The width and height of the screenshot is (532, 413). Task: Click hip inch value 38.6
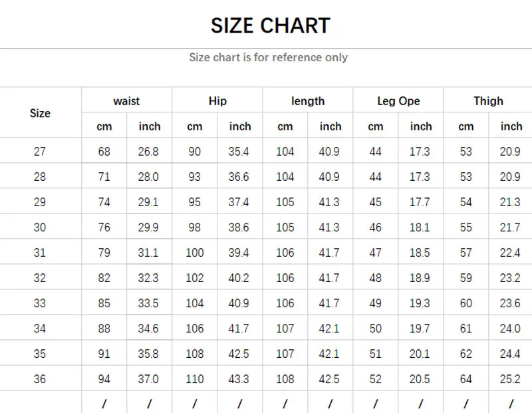coord(239,227)
